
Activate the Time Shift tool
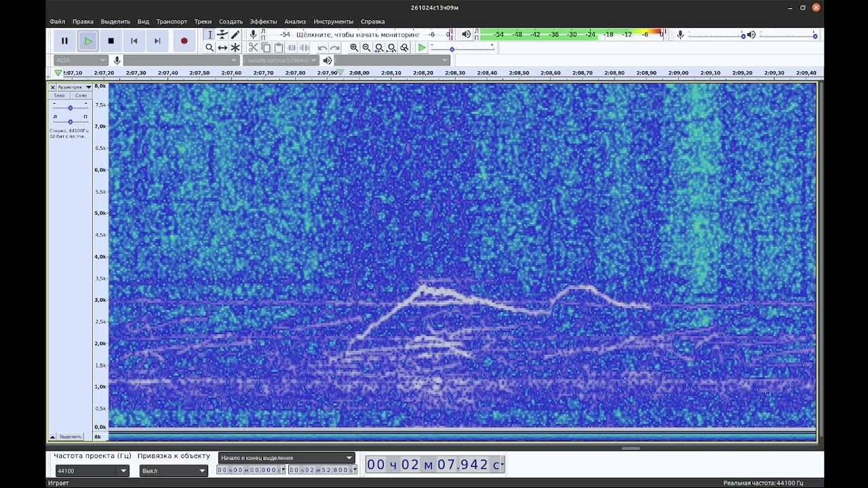pyautogui.click(x=222, y=47)
